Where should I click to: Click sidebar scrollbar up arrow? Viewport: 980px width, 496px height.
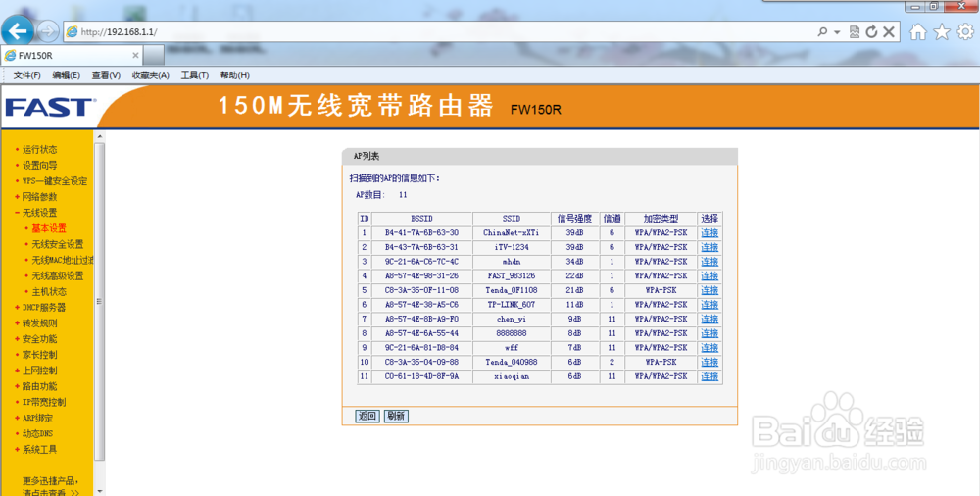(99, 135)
